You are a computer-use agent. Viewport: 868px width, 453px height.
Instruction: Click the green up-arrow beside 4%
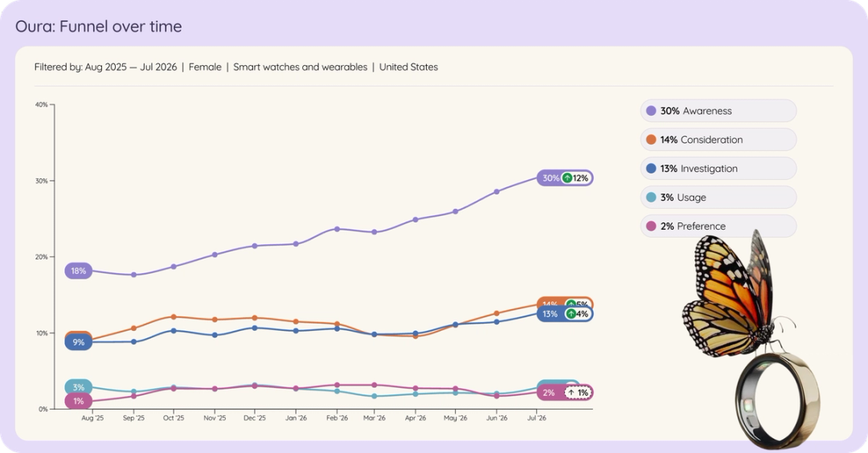571,313
